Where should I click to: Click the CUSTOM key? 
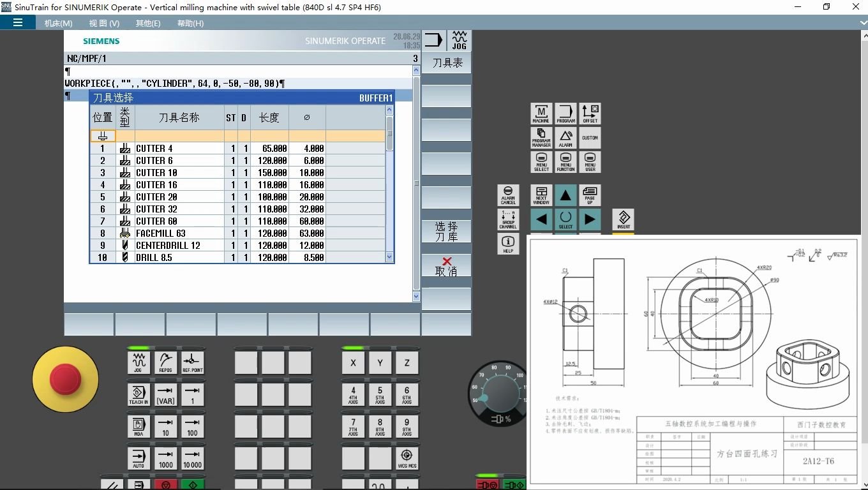[x=590, y=138]
